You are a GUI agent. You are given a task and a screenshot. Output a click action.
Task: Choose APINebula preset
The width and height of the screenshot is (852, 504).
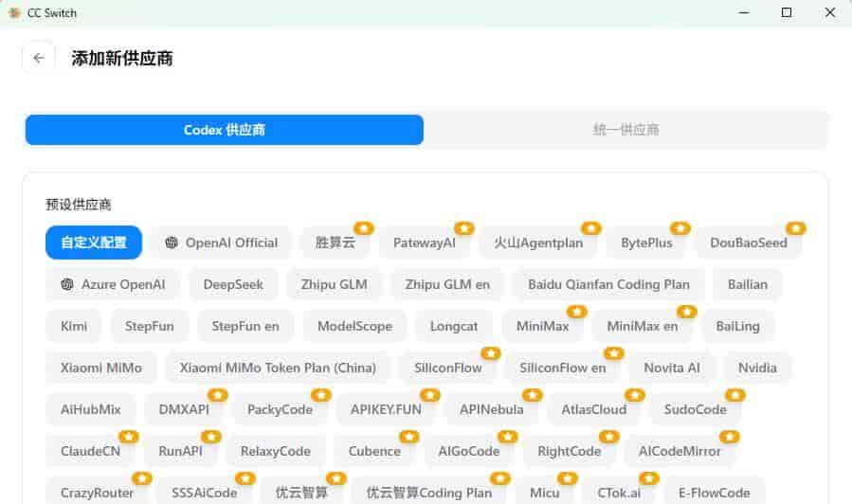click(x=491, y=409)
